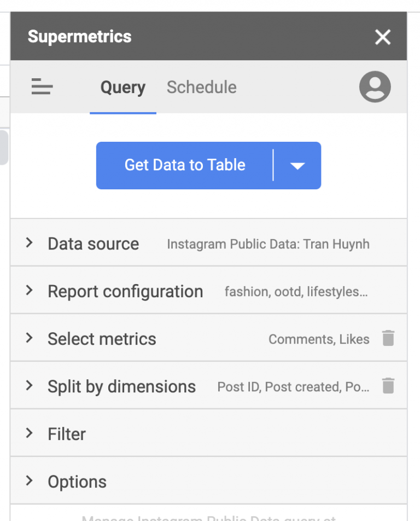The height and width of the screenshot is (521, 420).
Task: Switch to the Query tab
Action: (x=123, y=88)
